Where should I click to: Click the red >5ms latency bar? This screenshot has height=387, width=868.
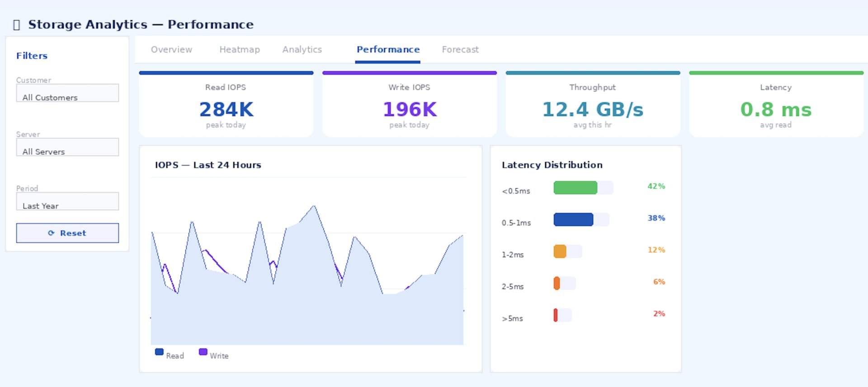pos(556,315)
